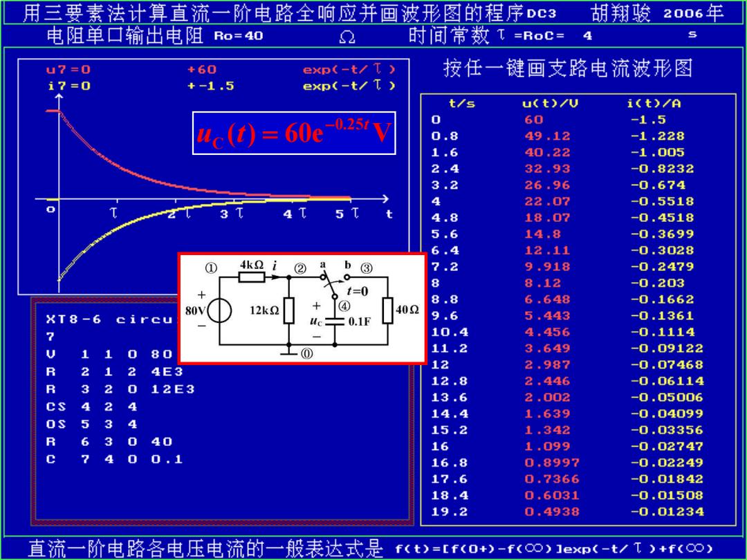Click the yellow 'exp(-t/τ)' term
747x560 pixels.
coord(349,86)
